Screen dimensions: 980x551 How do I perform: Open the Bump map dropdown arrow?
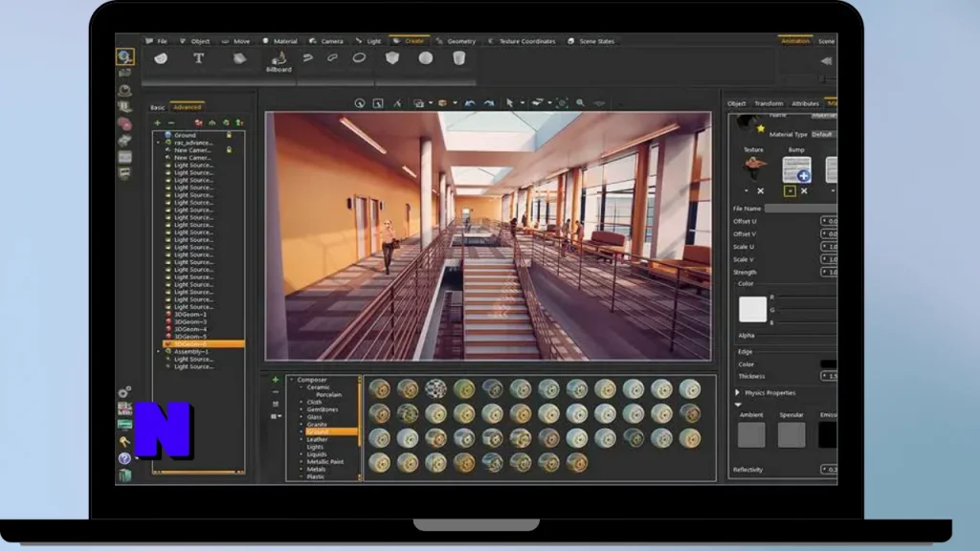click(790, 191)
